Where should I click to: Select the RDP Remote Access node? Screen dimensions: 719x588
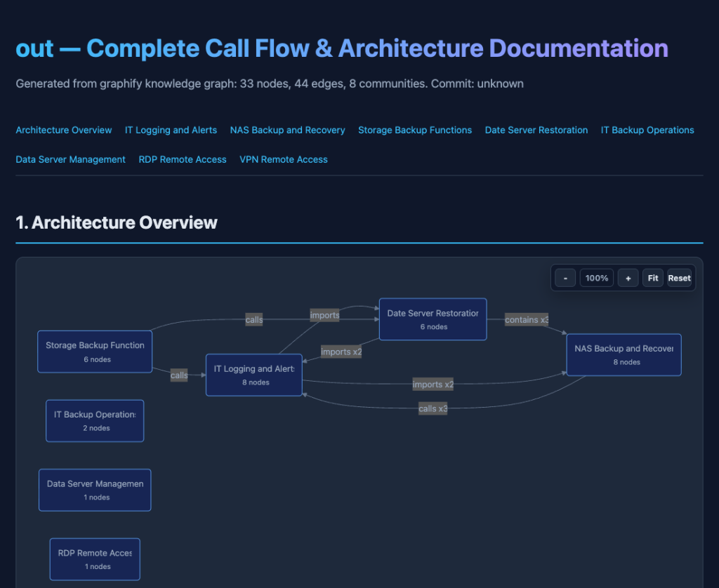coord(95,559)
